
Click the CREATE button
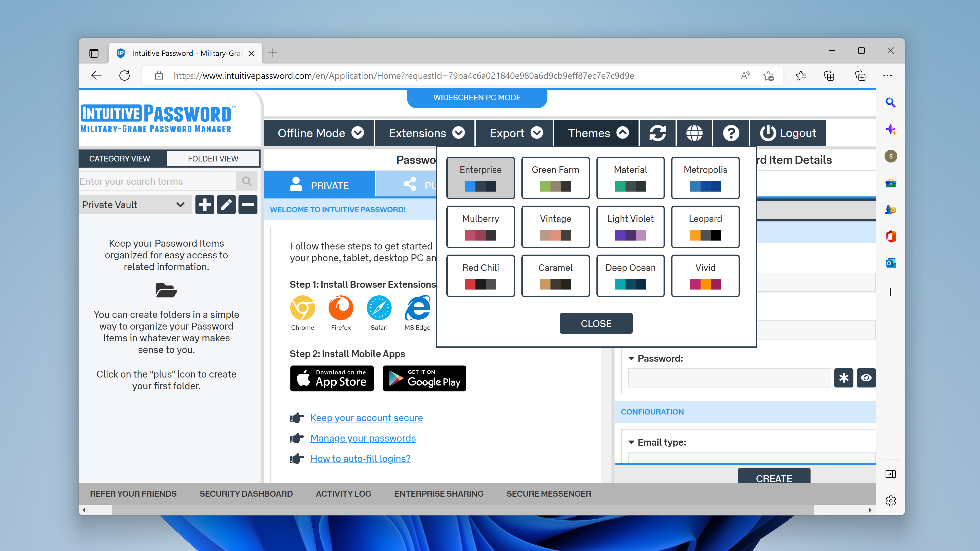[774, 476]
